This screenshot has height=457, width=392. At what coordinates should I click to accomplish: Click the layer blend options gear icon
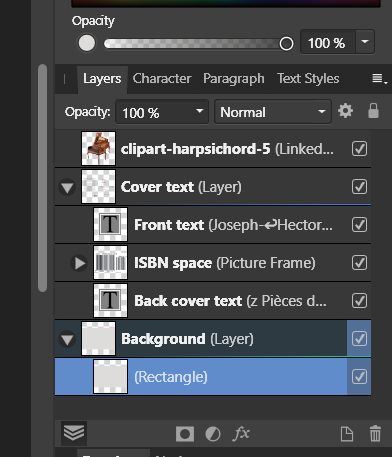coord(345,111)
